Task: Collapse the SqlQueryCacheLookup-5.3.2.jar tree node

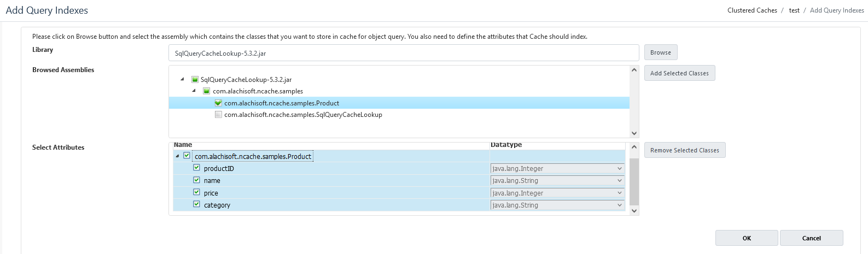Action: [x=182, y=79]
